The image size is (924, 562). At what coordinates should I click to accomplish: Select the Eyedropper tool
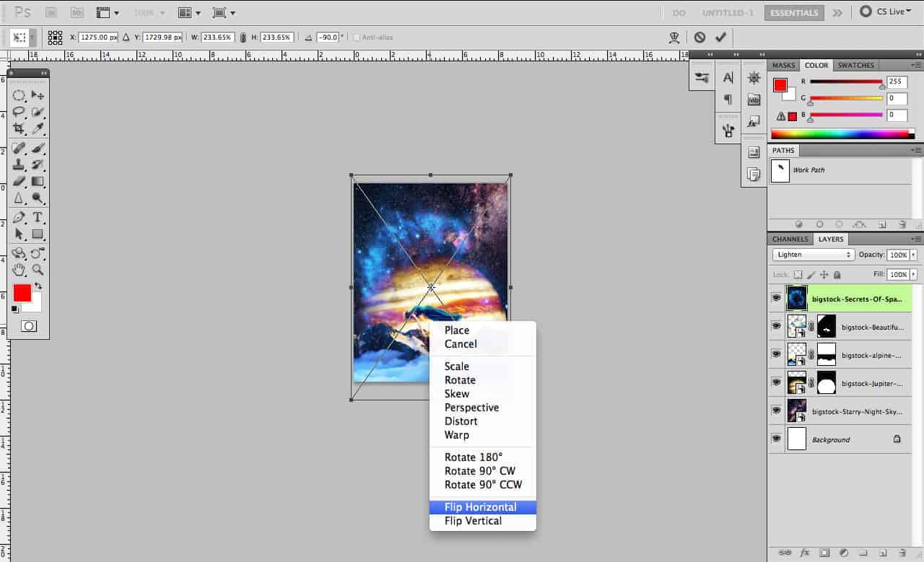38,128
